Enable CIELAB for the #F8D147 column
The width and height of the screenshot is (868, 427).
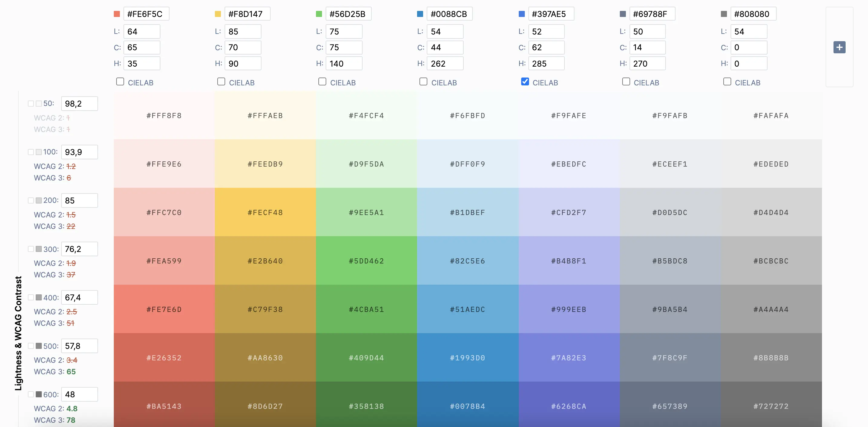(221, 82)
